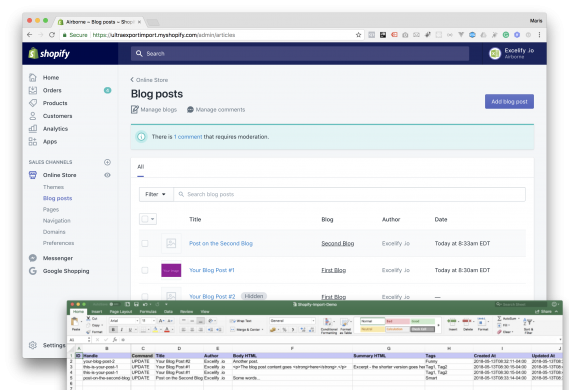The width and height of the screenshot is (569, 390).
Task: View the online store via the eye icon
Action: [x=107, y=175]
